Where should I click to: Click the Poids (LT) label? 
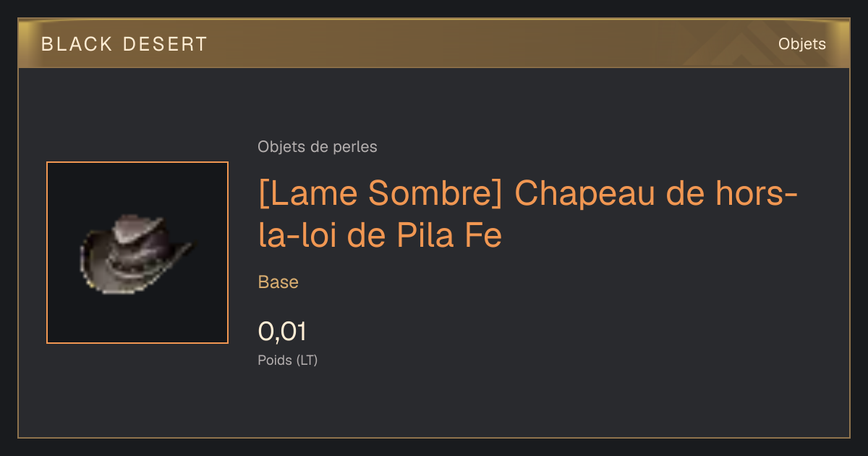(x=288, y=360)
